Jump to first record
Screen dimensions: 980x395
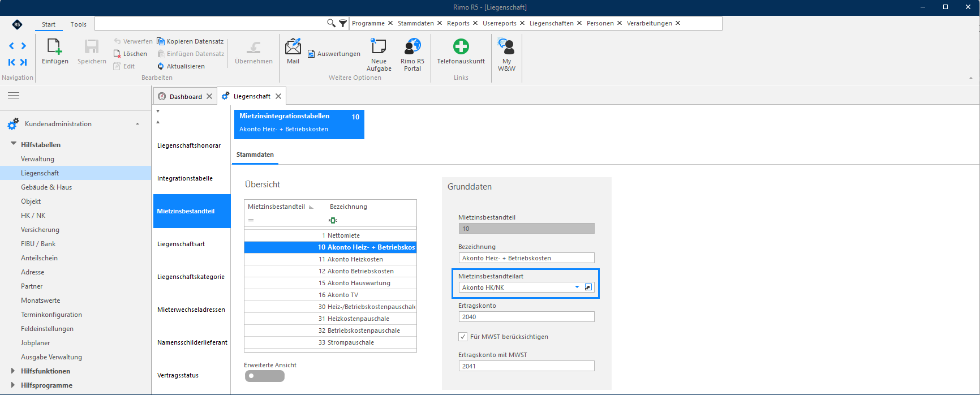point(11,62)
